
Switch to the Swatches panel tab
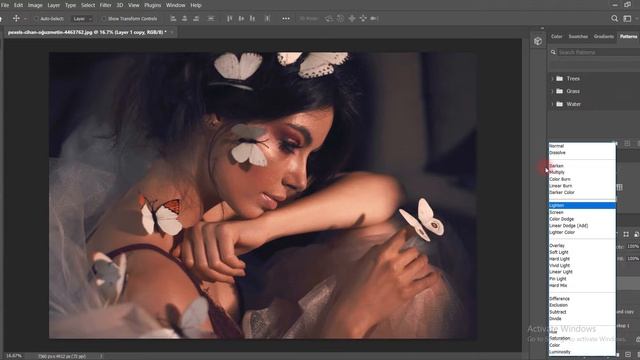(578, 36)
